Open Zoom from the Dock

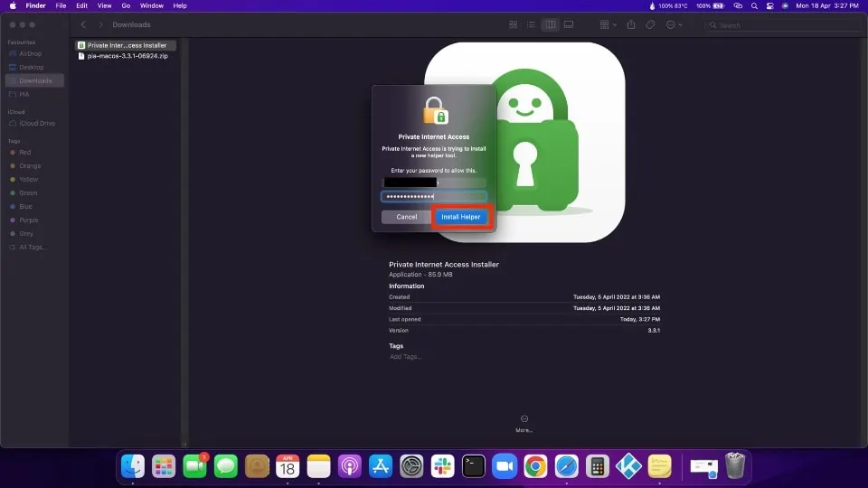(x=505, y=466)
